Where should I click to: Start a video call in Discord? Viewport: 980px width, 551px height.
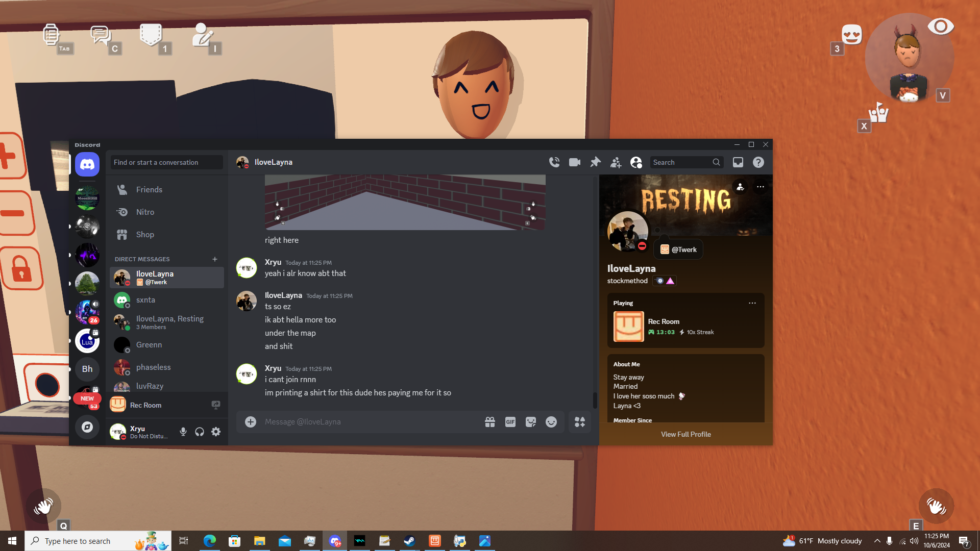tap(575, 162)
